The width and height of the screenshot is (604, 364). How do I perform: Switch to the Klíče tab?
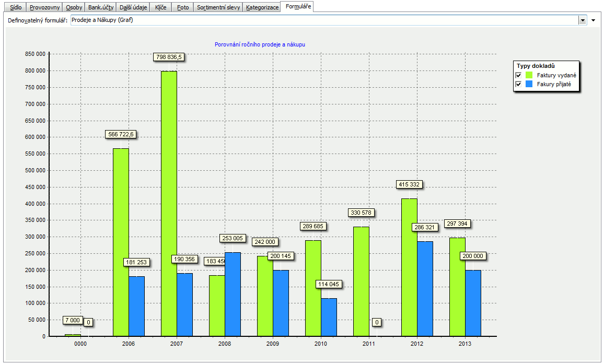pos(161,8)
